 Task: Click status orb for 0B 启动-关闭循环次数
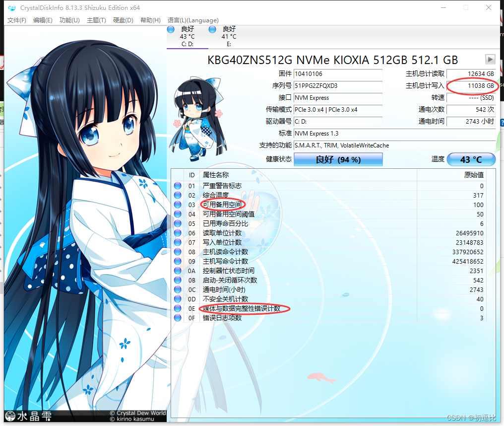[x=178, y=280]
